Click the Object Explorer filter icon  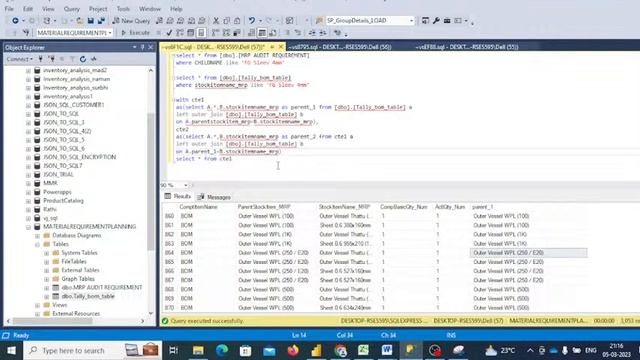[72, 59]
